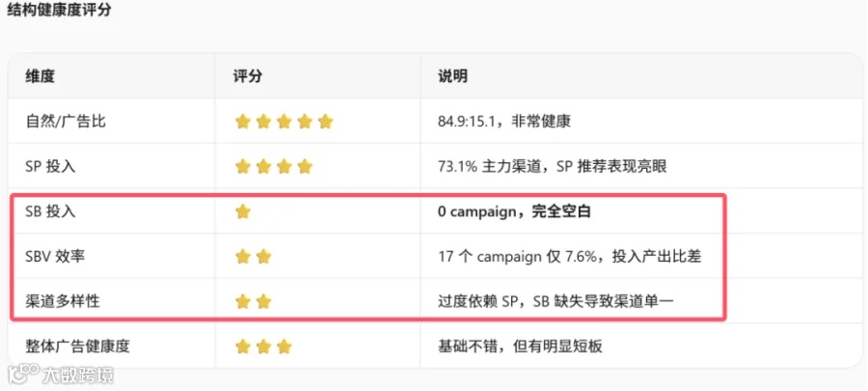868x391 pixels.
Task: Select the 自然/广告比 row label
Action: [66, 122]
